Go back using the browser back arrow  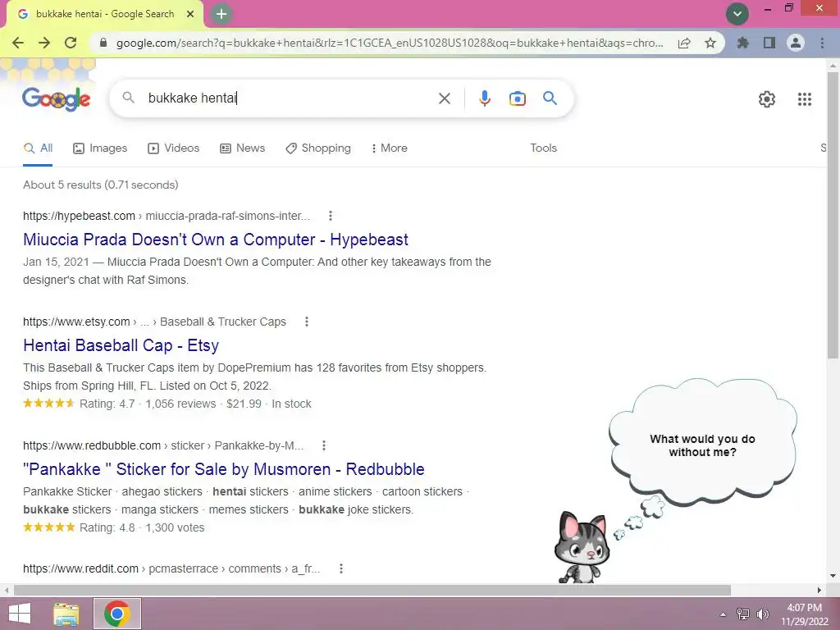18,43
